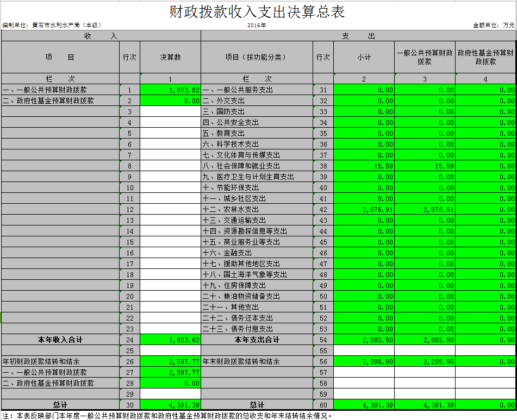Screen dimensions: 517x420
Task: Click 2,076.91 in the 小计 column
Action: (364, 210)
